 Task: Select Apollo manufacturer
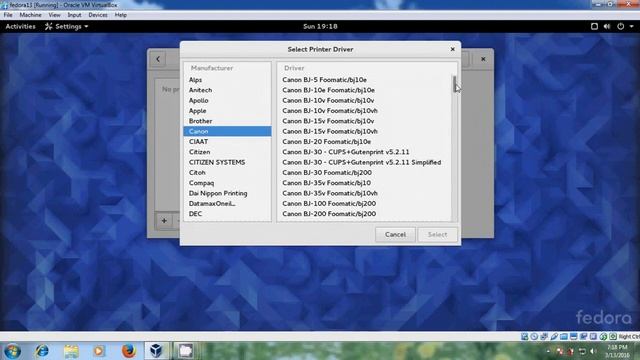(x=227, y=100)
